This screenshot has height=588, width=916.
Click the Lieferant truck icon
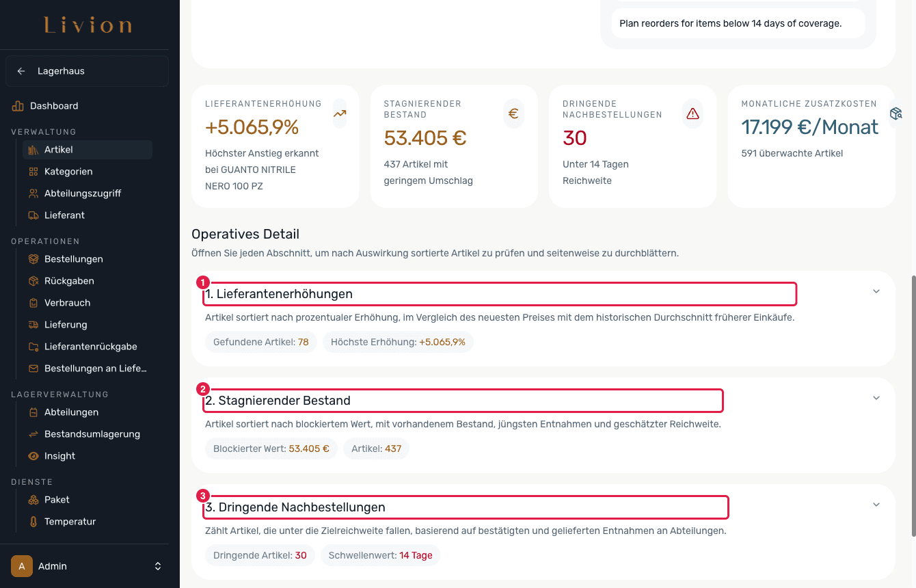click(x=33, y=215)
